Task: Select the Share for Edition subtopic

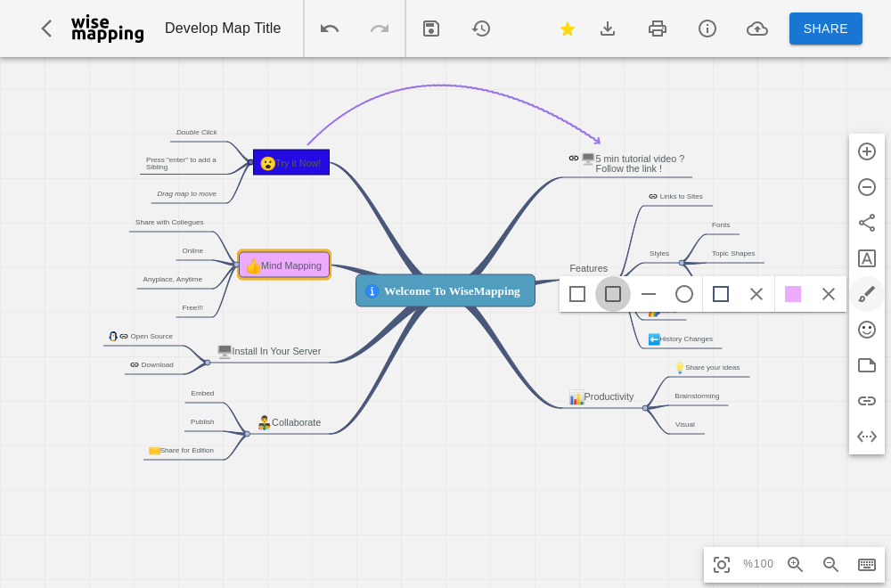Action: click(x=181, y=451)
